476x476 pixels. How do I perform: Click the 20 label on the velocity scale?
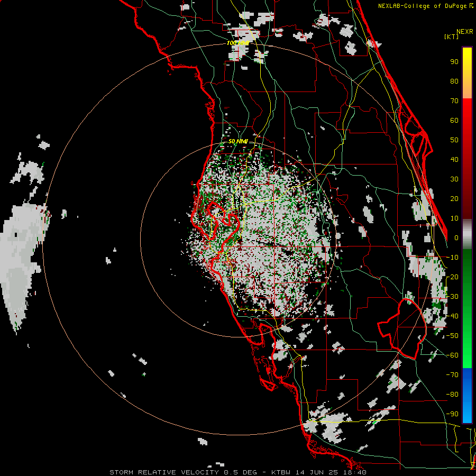[x=454, y=198]
